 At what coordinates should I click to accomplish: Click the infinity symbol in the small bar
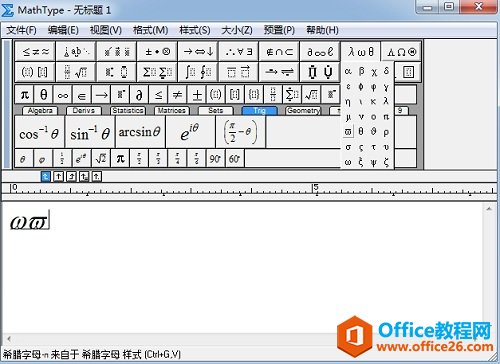tap(63, 95)
